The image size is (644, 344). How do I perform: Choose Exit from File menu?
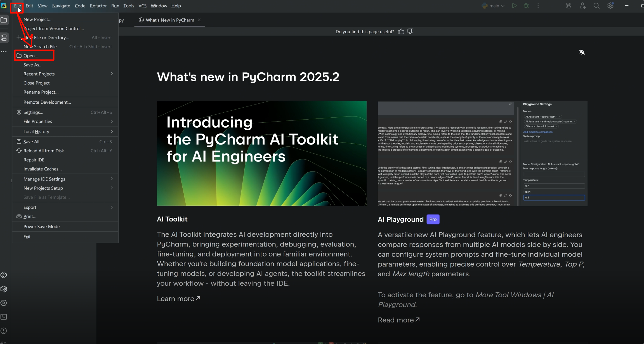click(x=65, y=237)
